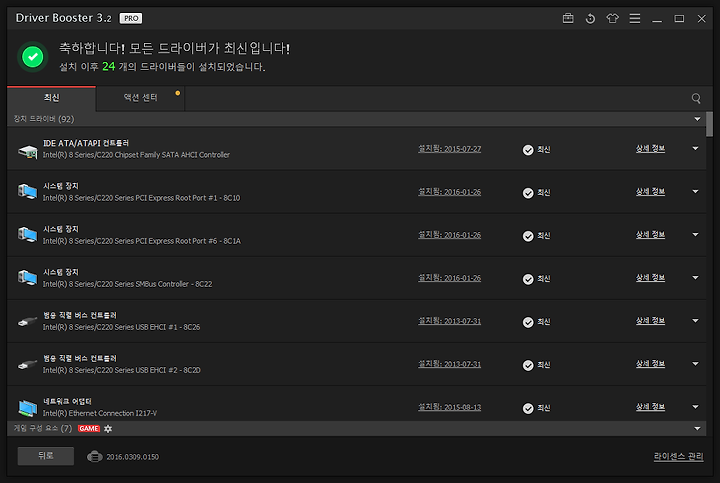Click install date 2015-08-13 link
This screenshot has height=483, width=720.
[450, 407]
